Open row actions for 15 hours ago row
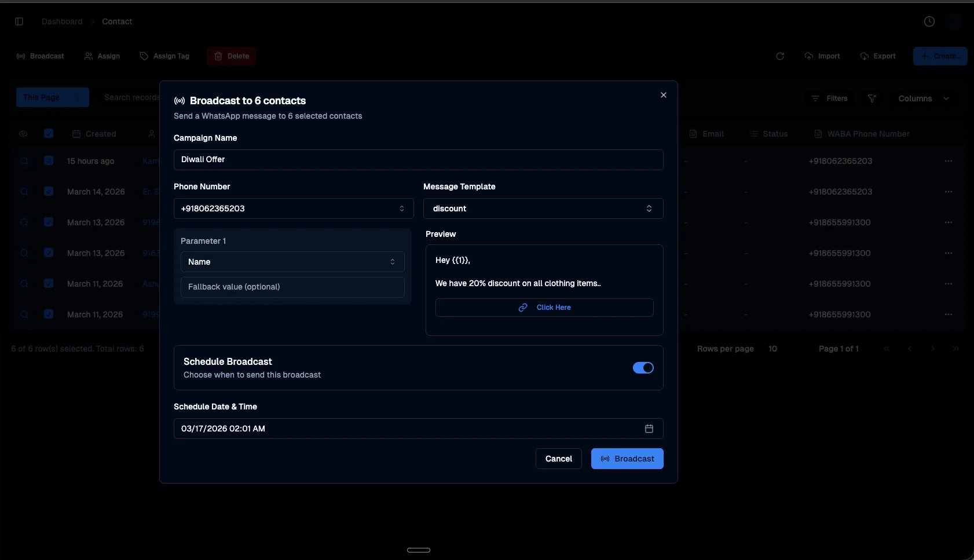The image size is (974, 560). (x=948, y=161)
